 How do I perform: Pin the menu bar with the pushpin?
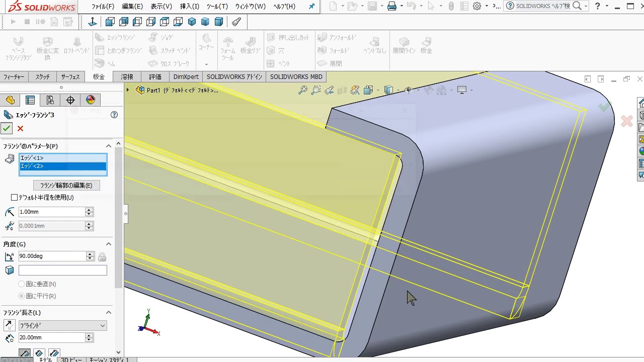[312, 7]
